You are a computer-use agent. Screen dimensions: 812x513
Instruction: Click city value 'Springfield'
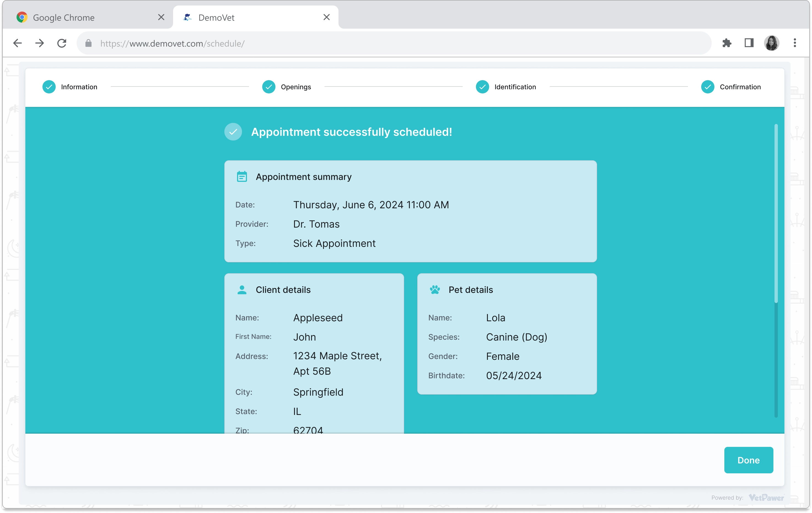click(x=318, y=392)
